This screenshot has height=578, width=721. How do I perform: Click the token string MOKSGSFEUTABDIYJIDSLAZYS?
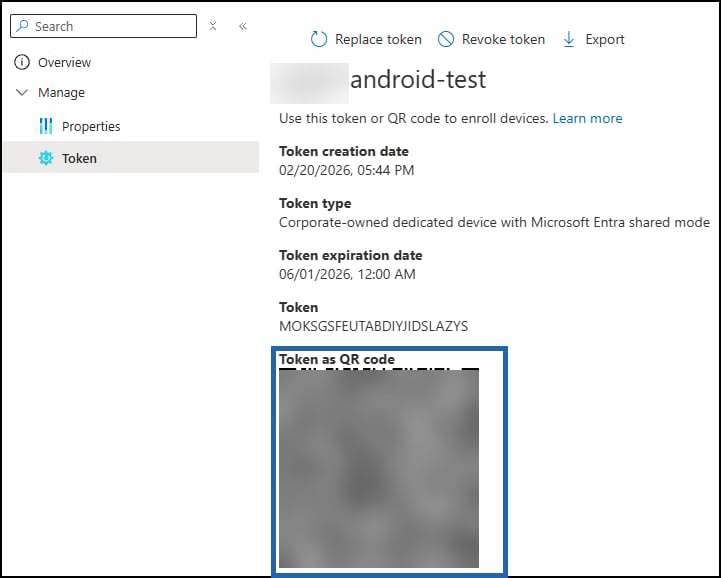(373, 326)
